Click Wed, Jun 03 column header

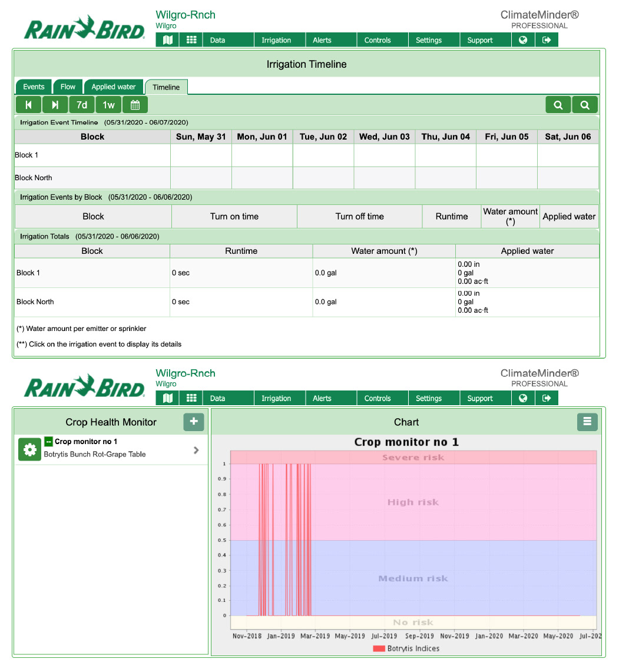(x=385, y=137)
